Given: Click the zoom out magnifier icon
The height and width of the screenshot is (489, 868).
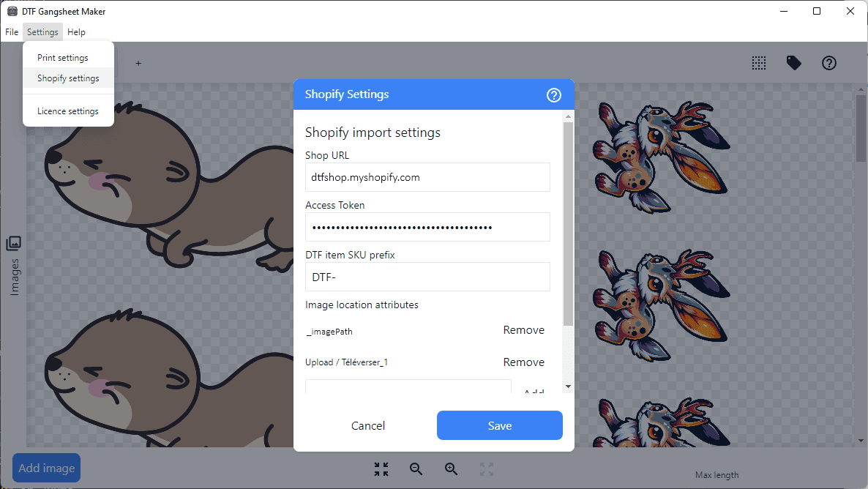Looking at the screenshot, I should pos(416,469).
